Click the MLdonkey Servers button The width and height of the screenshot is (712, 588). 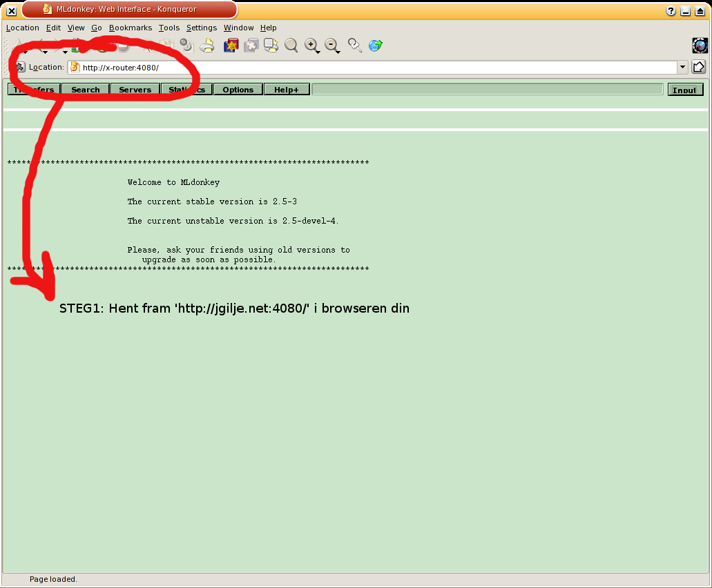[135, 90]
